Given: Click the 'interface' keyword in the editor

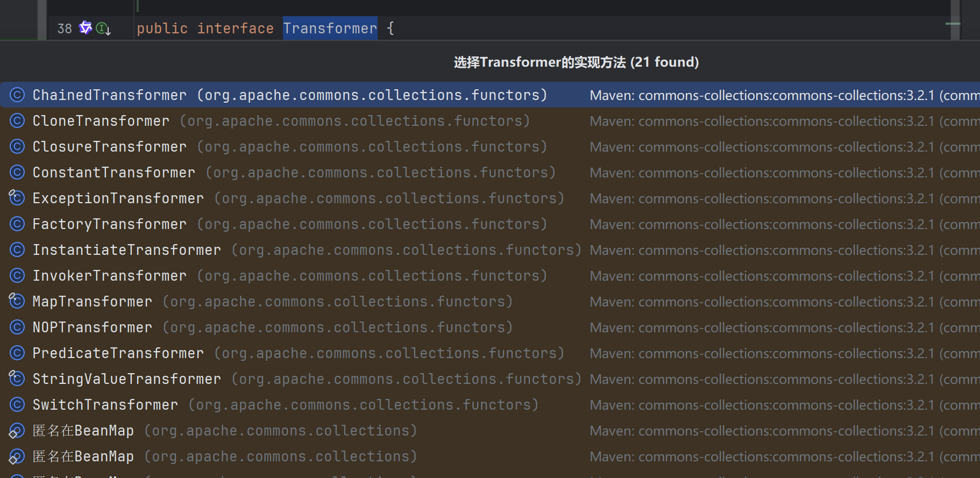Looking at the screenshot, I should (235, 28).
